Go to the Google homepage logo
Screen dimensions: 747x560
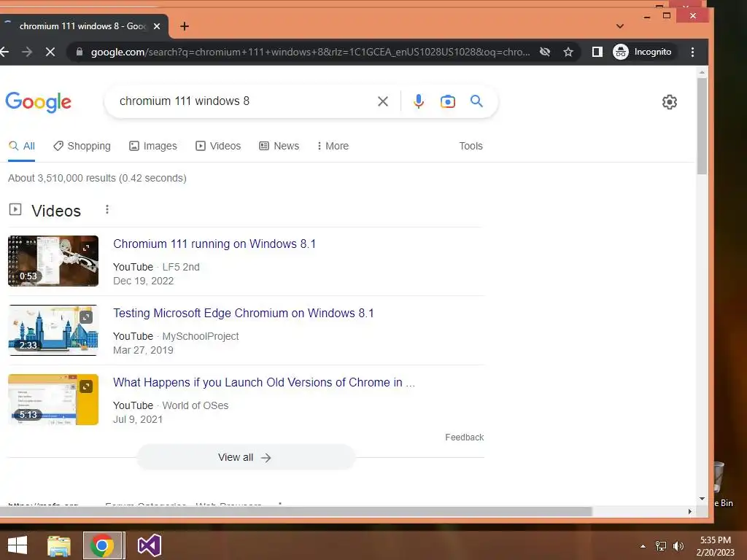(39, 102)
